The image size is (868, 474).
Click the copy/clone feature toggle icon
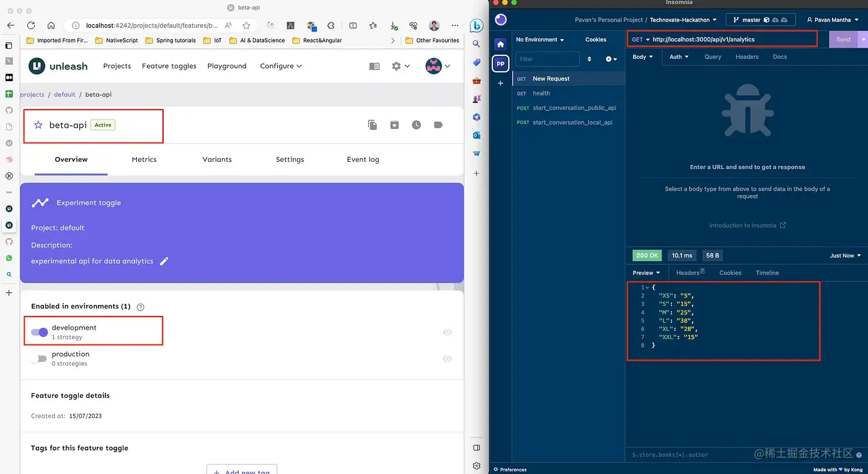(x=373, y=125)
